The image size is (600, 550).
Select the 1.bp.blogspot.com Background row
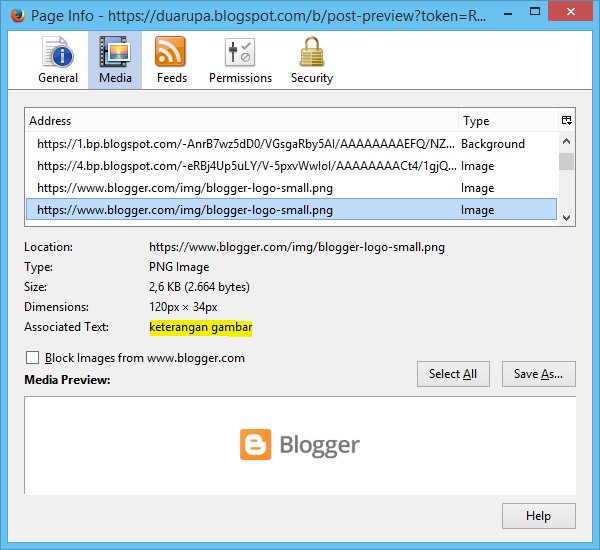(292, 144)
